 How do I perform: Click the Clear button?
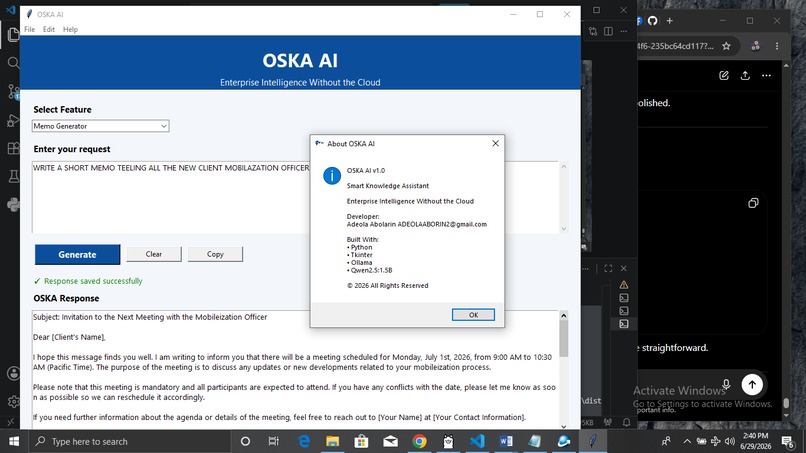pos(154,254)
